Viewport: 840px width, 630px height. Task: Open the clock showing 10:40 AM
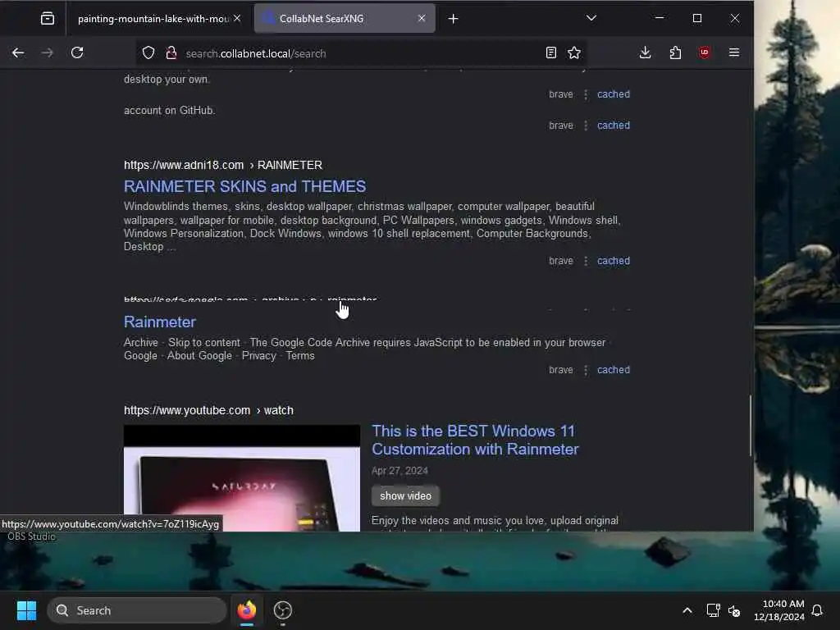click(x=779, y=610)
